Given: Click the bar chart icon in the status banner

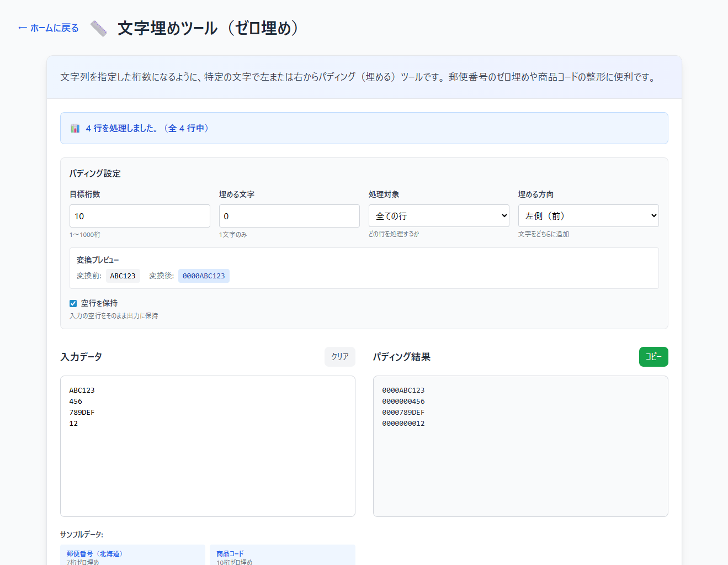Looking at the screenshot, I should point(75,128).
